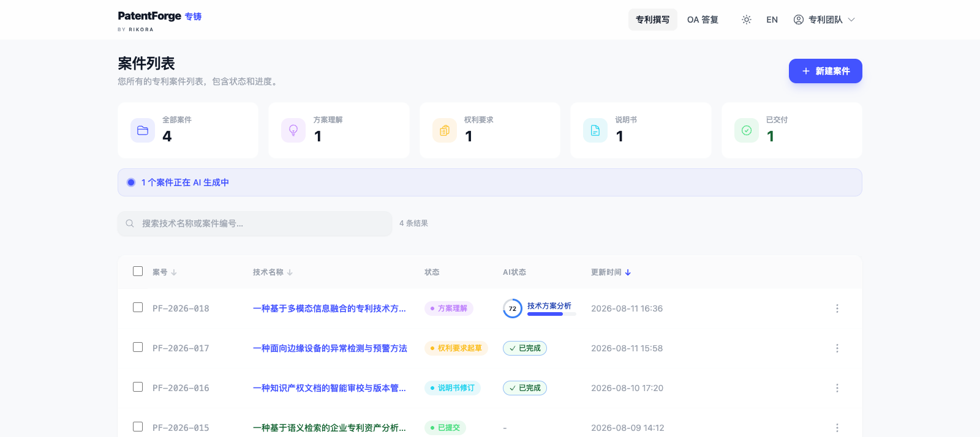Sort by 更新时间 column arrow
The image size is (980, 437).
628,272
